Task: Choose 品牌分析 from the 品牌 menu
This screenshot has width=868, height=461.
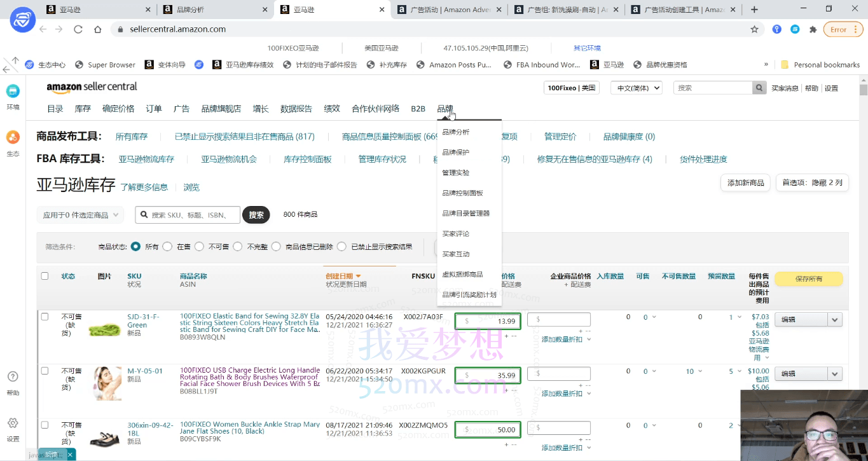Action: [x=456, y=132]
